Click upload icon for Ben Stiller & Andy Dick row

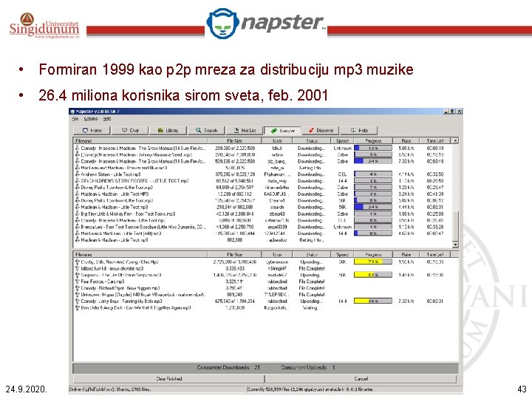point(78,307)
